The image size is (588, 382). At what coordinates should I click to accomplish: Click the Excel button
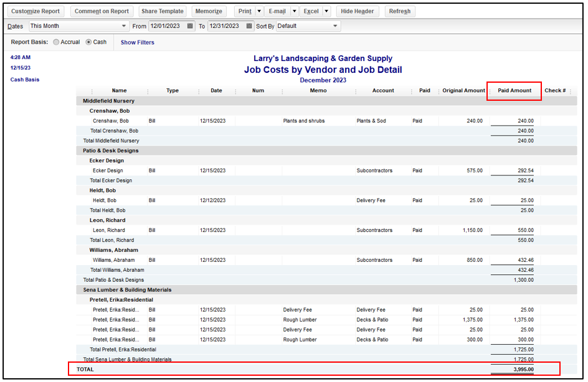coord(311,11)
